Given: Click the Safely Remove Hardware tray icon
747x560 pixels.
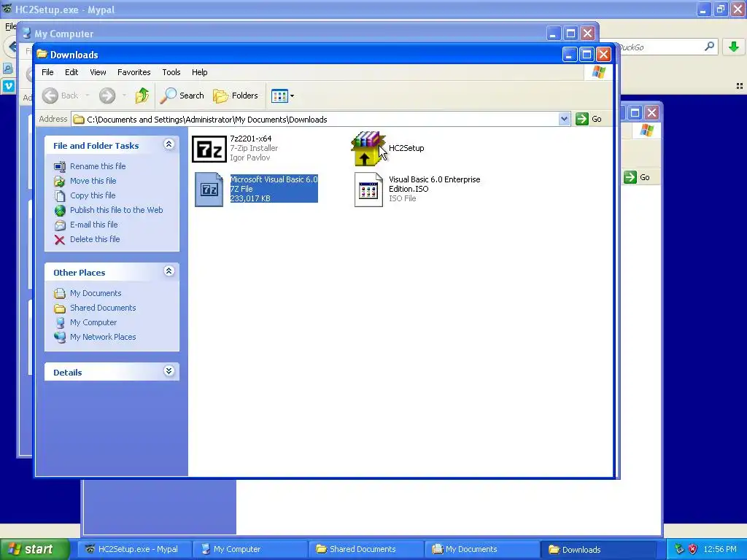Looking at the screenshot, I should pyautogui.click(x=679, y=550).
